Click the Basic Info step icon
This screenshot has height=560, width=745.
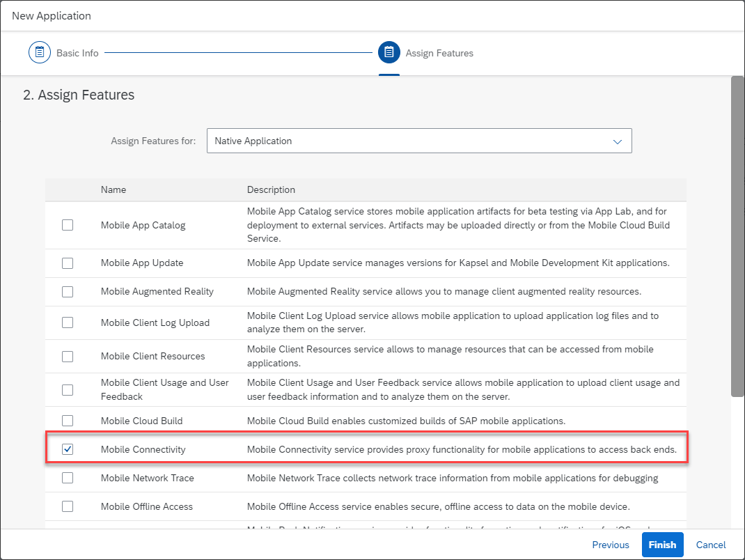pyautogui.click(x=40, y=52)
